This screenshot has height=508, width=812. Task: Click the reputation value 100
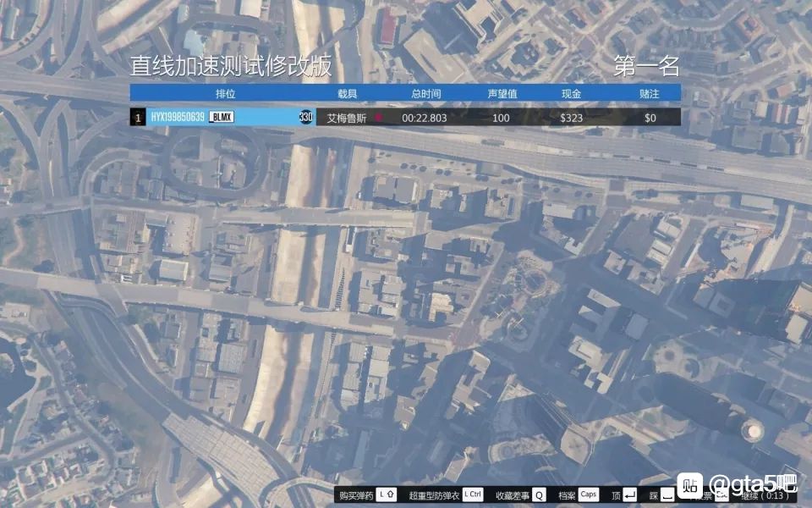click(501, 119)
